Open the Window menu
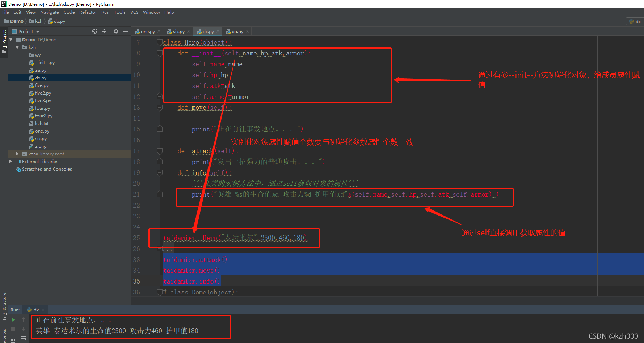Viewport: 644px width, 343px height. [151, 12]
